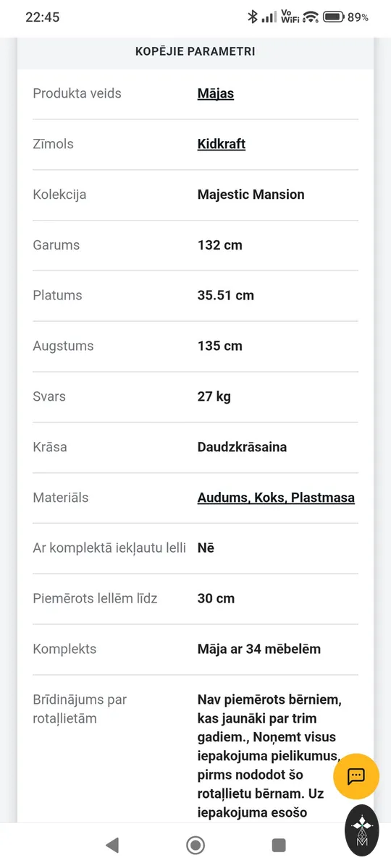Tap the Māja ar 34 mēbelēm text

(259, 649)
